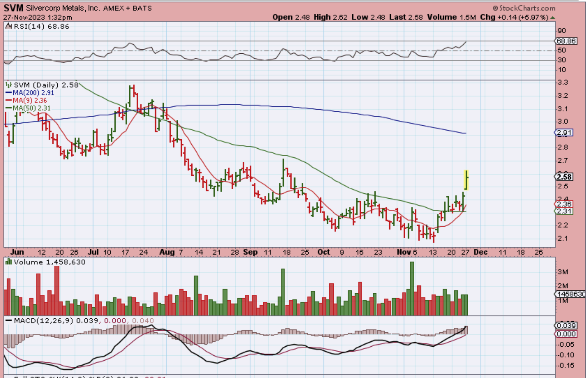This screenshot has width=588, height=378.
Task: Click the timestamp 27-Nov-2023 1:32pm
Action: tap(38, 17)
